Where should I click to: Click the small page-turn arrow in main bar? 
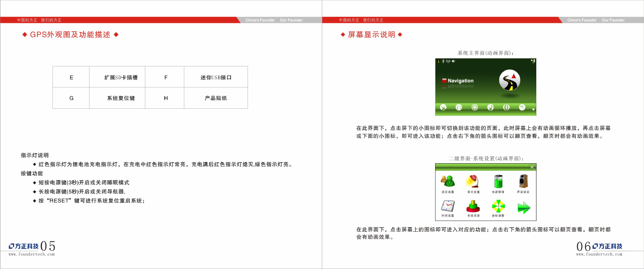coord(533,109)
